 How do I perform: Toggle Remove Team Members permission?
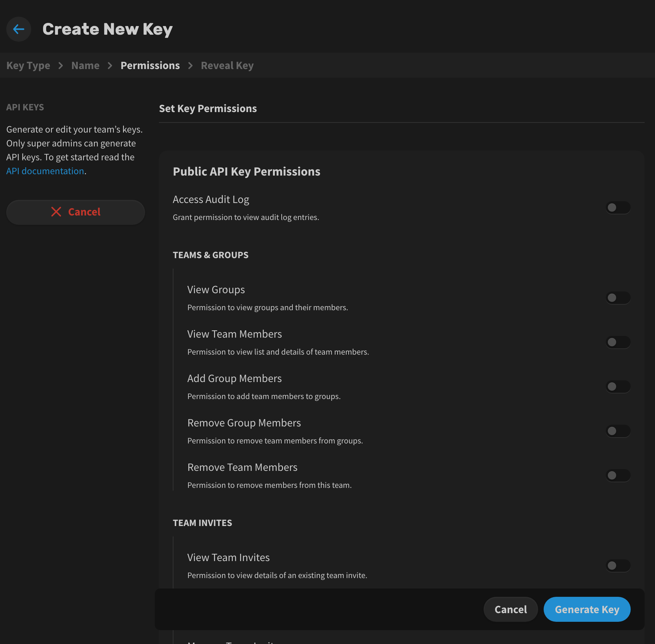[x=618, y=475]
